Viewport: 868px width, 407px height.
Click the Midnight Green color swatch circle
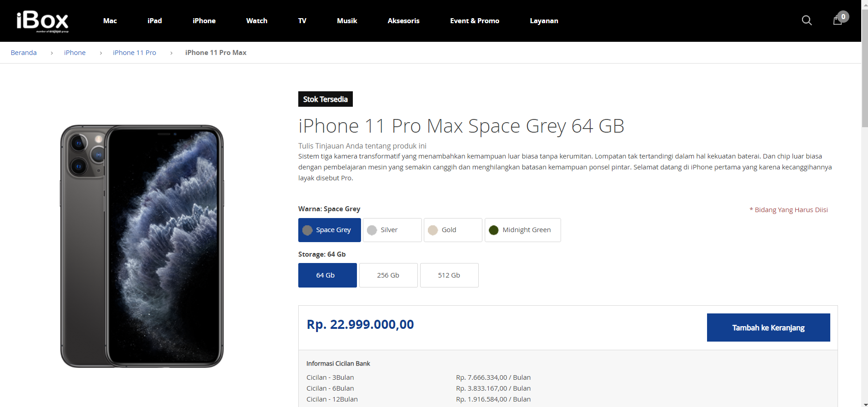pos(494,230)
